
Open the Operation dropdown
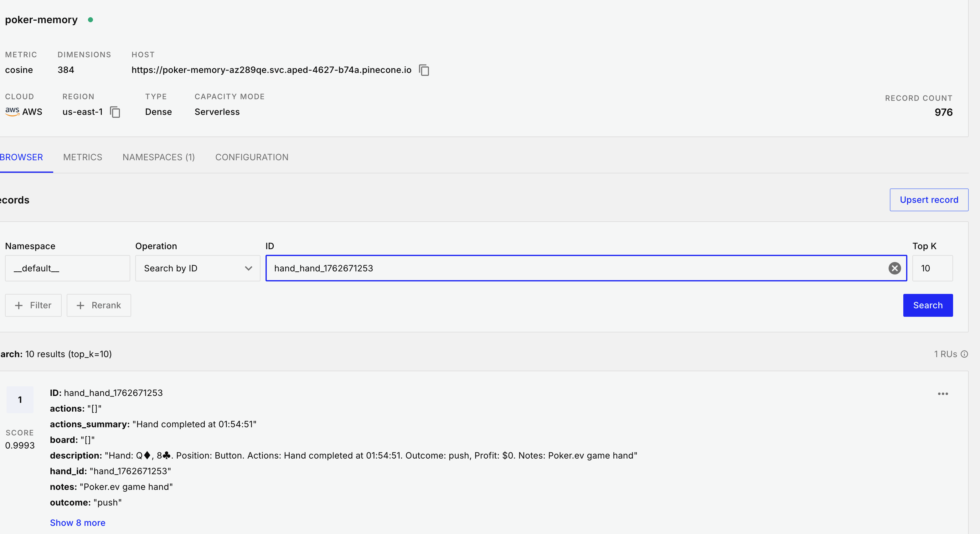198,268
